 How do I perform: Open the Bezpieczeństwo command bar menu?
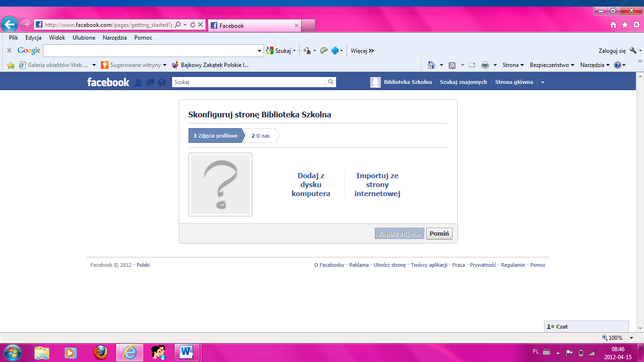552,65
